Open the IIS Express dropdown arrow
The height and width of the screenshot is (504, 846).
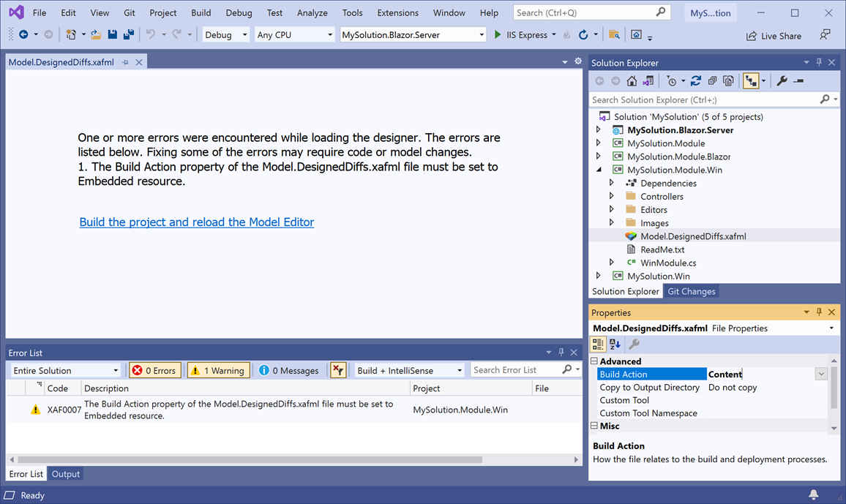click(553, 35)
